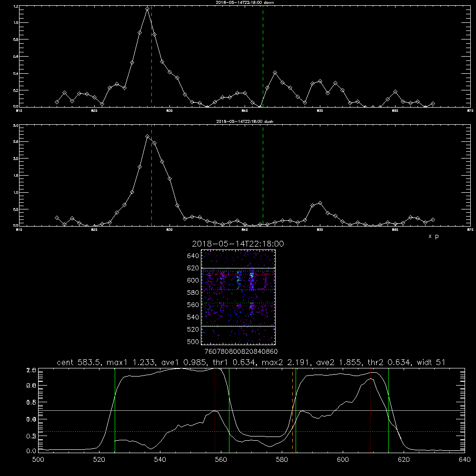476x476 pixels.
Task: Click 'ave2 1.855' in the statistics line
Action: (339, 362)
